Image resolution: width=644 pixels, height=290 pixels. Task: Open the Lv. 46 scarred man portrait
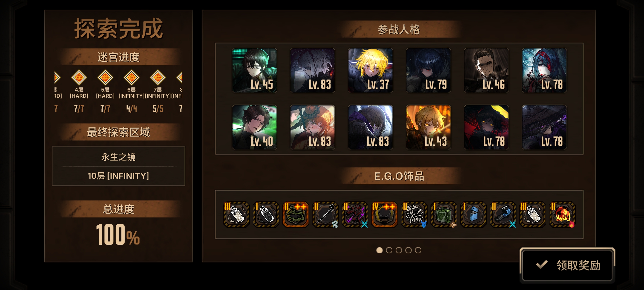tap(486, 70)
